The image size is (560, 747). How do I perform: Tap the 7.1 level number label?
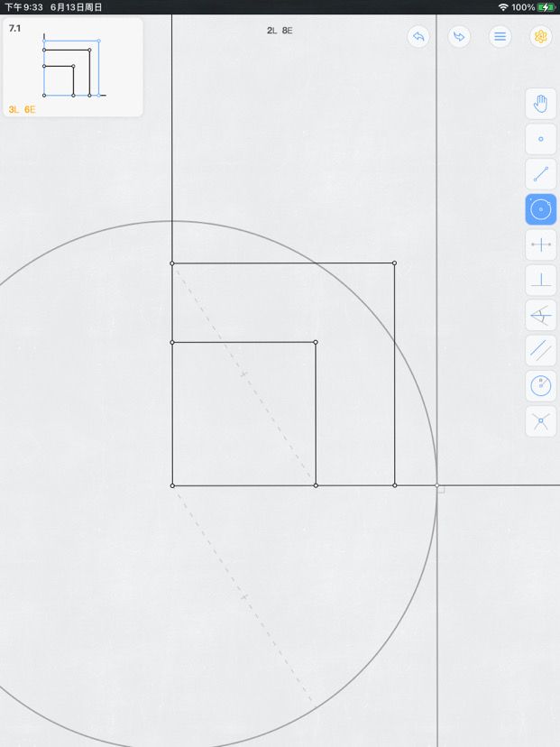point(14,28)
